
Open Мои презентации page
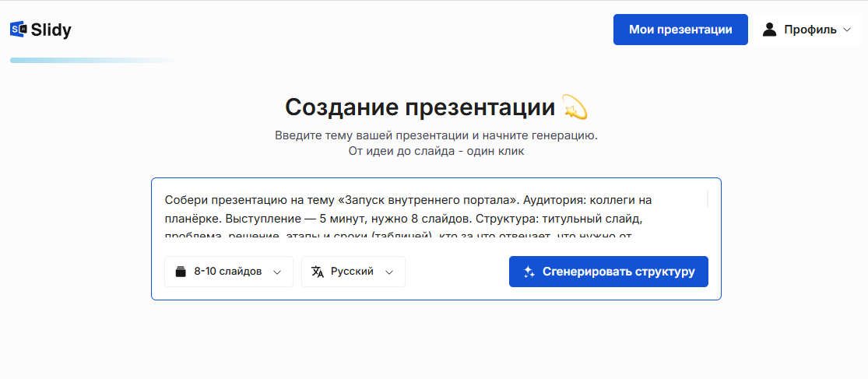tap(680, 30)
